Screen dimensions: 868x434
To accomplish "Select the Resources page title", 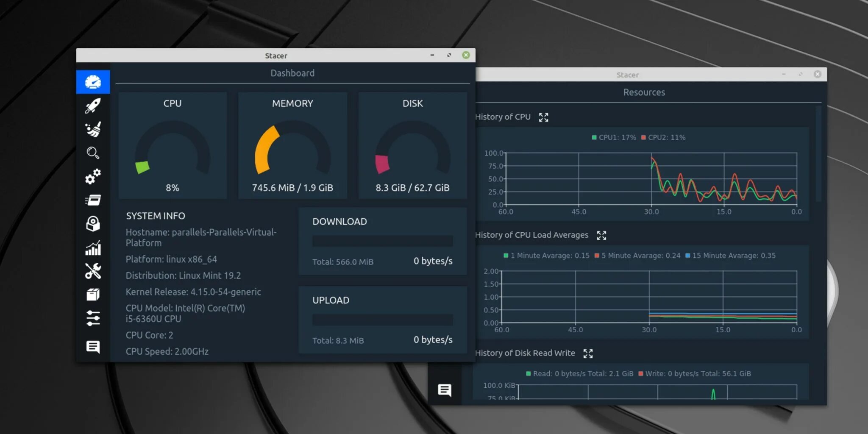I will point(644,92).
